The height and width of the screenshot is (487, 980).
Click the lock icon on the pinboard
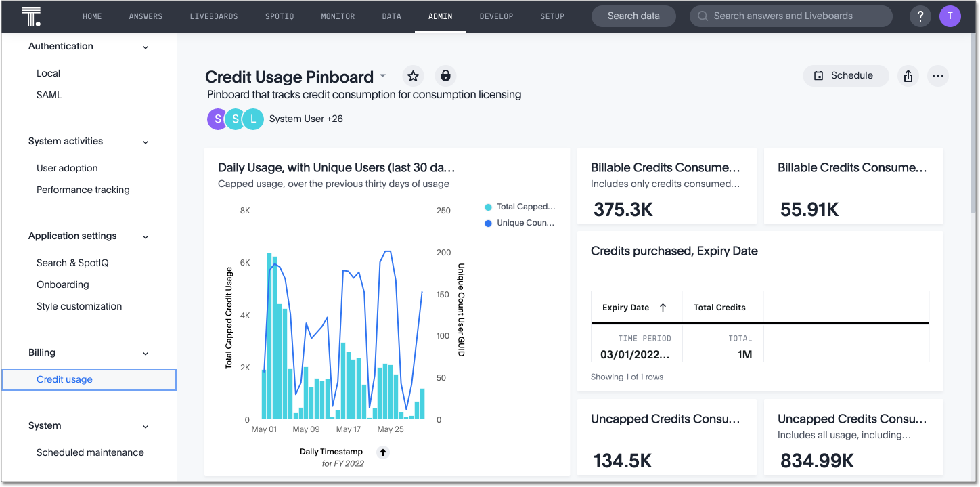445,76
